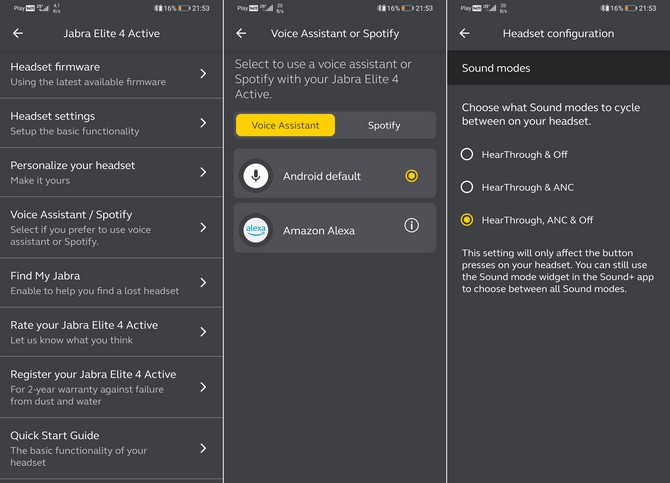Tap the Headset configuration page title

click(558, 33)
